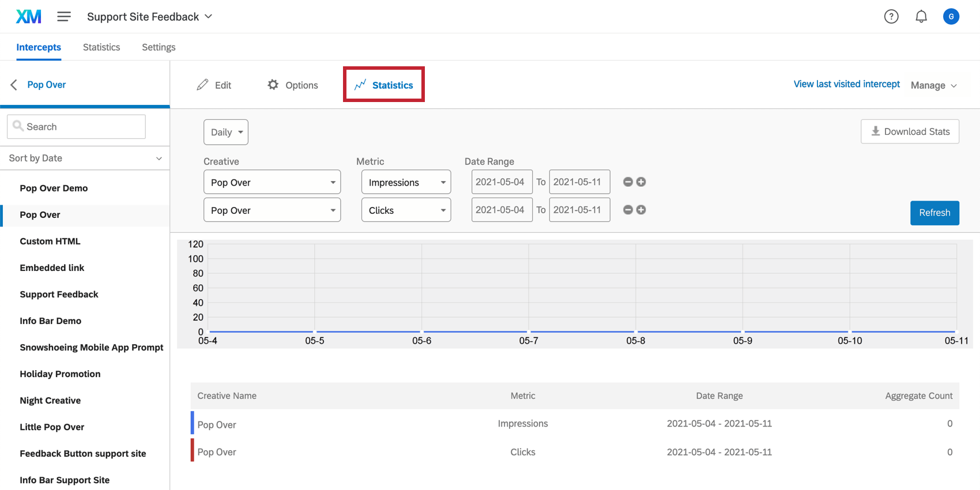This screenshot has width=980, height=490.
Task: Click the Download Stats button
Action: pos(910,131)
